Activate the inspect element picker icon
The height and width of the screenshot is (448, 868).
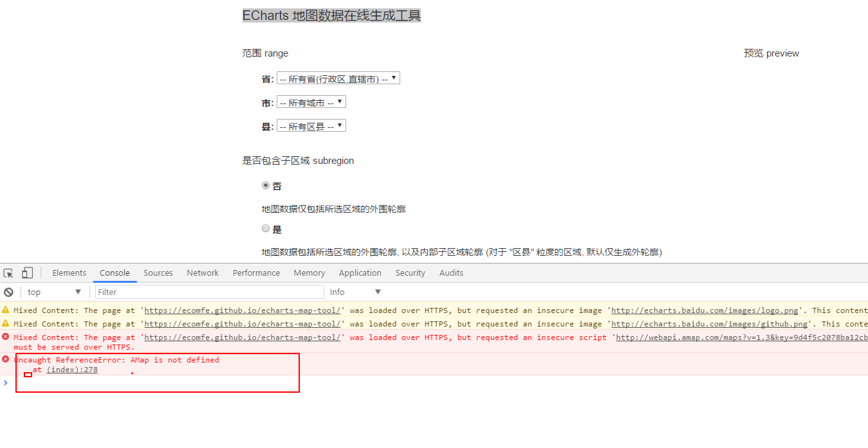pyautogui.click(x=8, y=273)
